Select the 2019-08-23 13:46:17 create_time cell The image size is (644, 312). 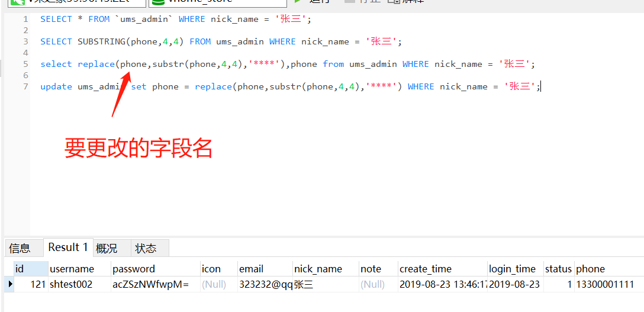(x=442, y=284)
